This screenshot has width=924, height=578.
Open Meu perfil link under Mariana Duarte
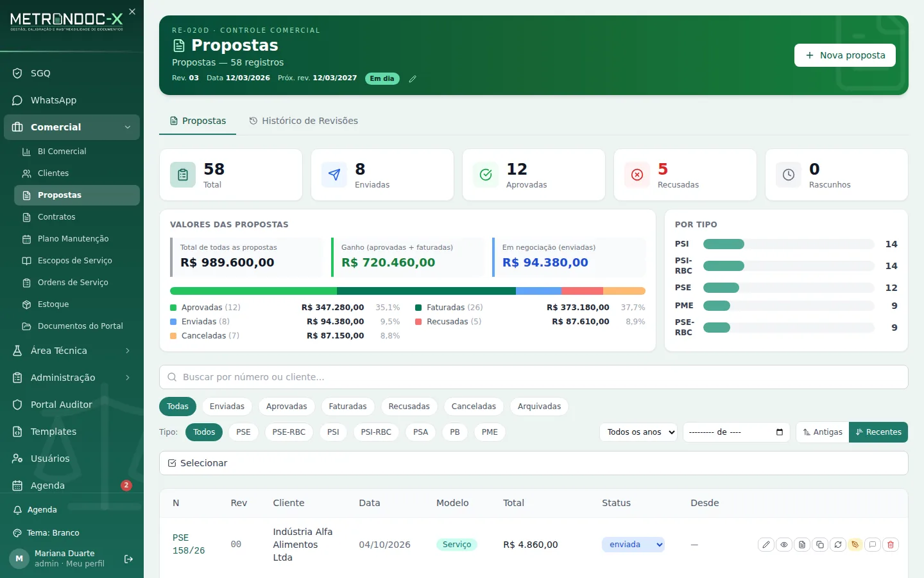[x=85, y=564]
